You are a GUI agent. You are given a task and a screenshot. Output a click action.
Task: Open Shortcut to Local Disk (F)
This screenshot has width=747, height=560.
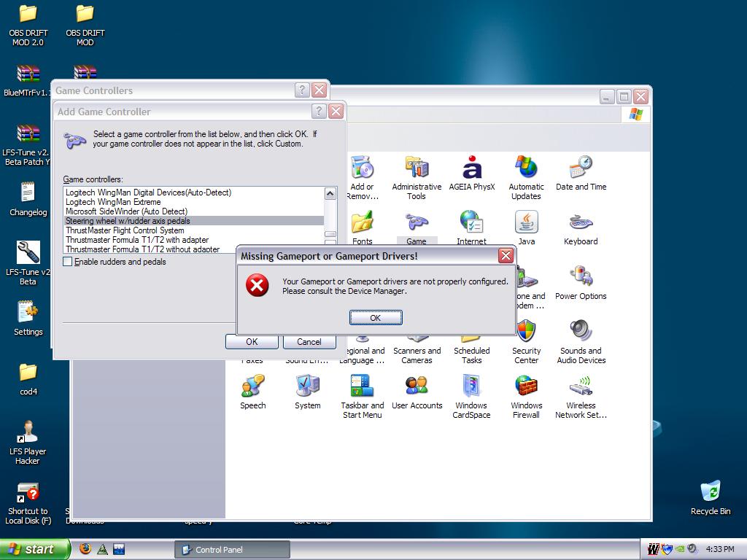pyautogui.click(x=28, y=503)
